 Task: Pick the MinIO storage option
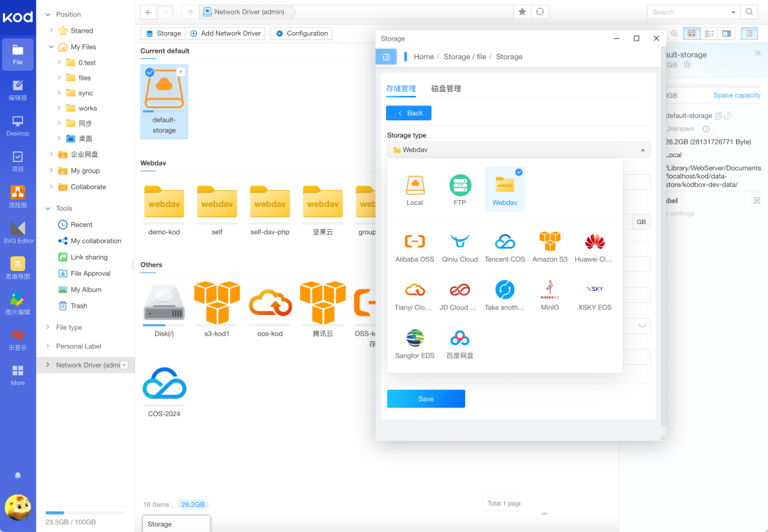[x=550, y=290]
